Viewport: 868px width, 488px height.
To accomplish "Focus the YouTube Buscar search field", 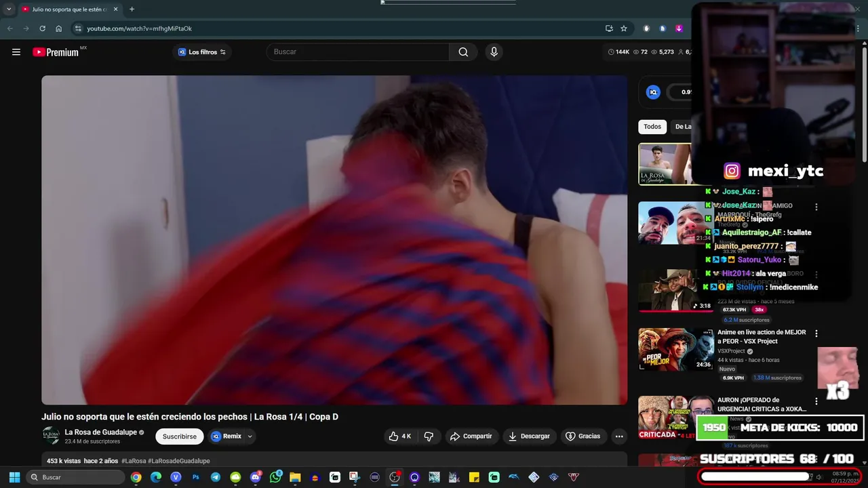I will pyautogui.click(x=357, y=52).
